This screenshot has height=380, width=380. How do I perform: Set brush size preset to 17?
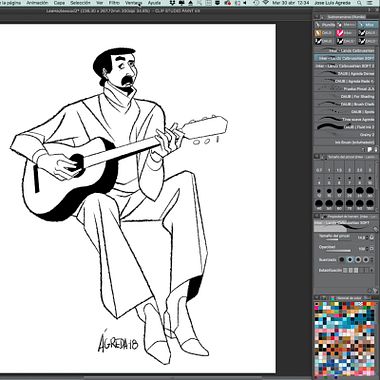[x=339, y=193]
